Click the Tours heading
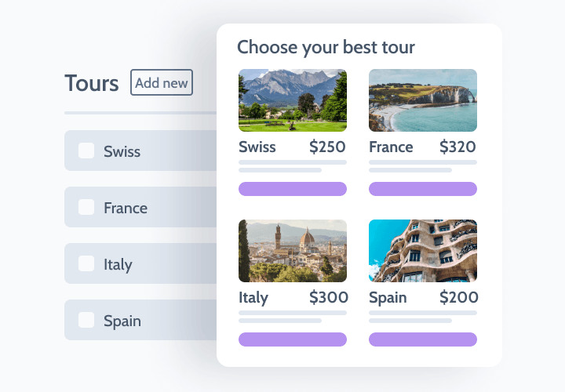 pyautogui.click(x=92, y=83)
